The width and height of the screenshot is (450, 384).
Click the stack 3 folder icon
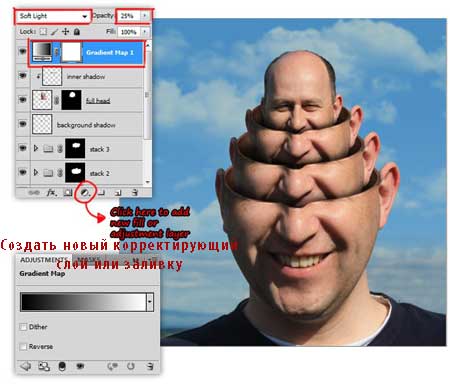(x=48, y=149)
